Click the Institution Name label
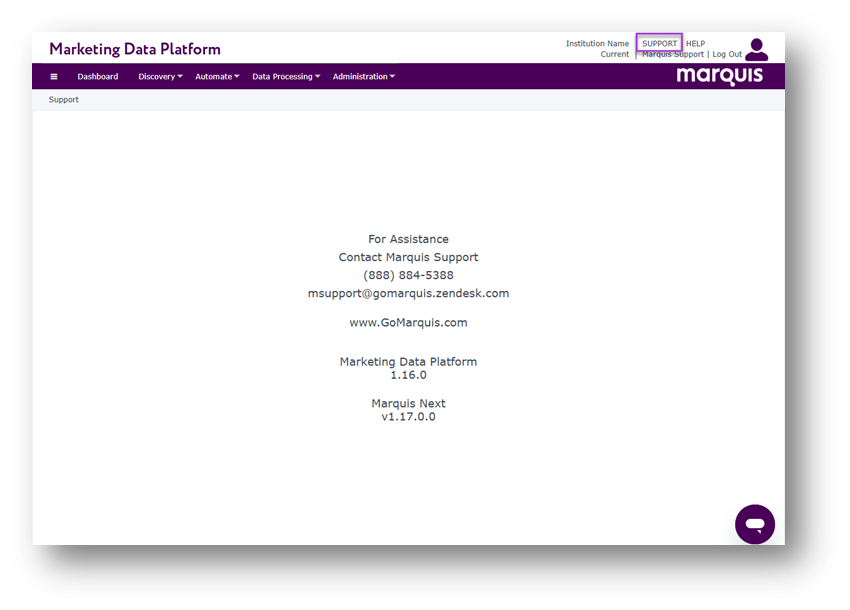 [x=597, y=44]
